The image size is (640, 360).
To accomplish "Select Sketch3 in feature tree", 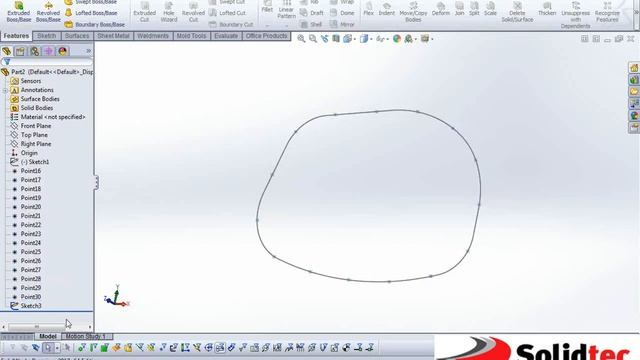I will pyautogui.click(x=31, y=306).
